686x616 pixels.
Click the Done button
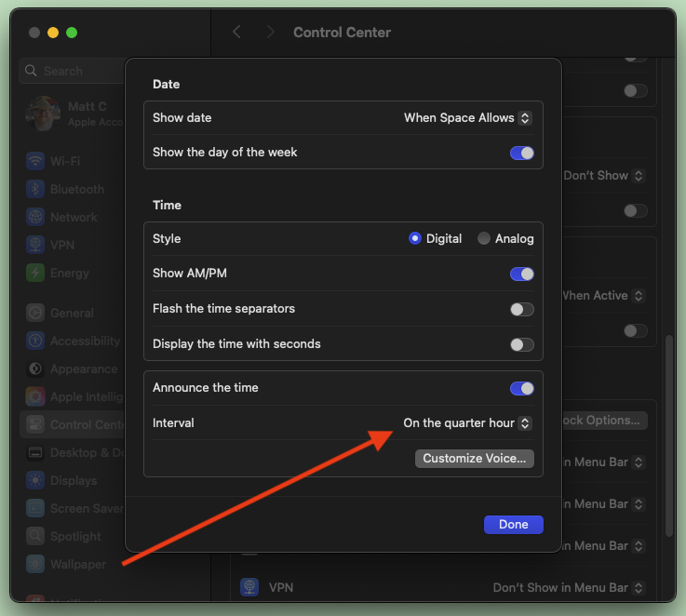point(514,525)
